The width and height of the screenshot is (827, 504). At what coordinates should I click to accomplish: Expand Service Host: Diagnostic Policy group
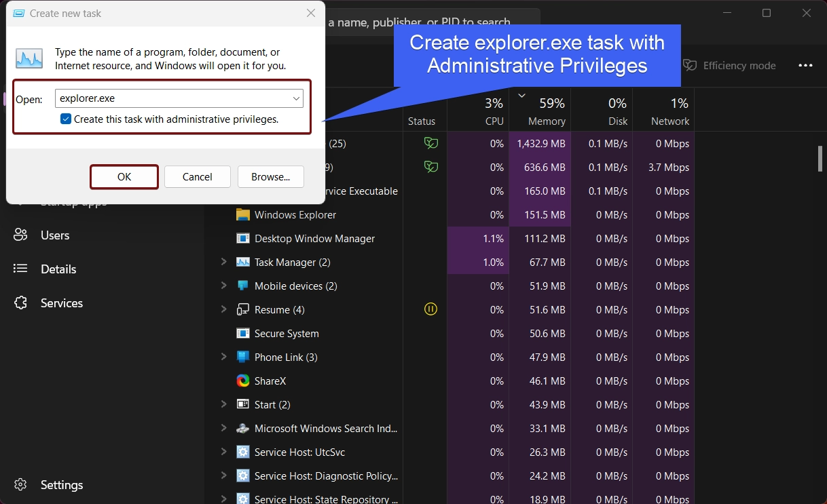(223, 476)
